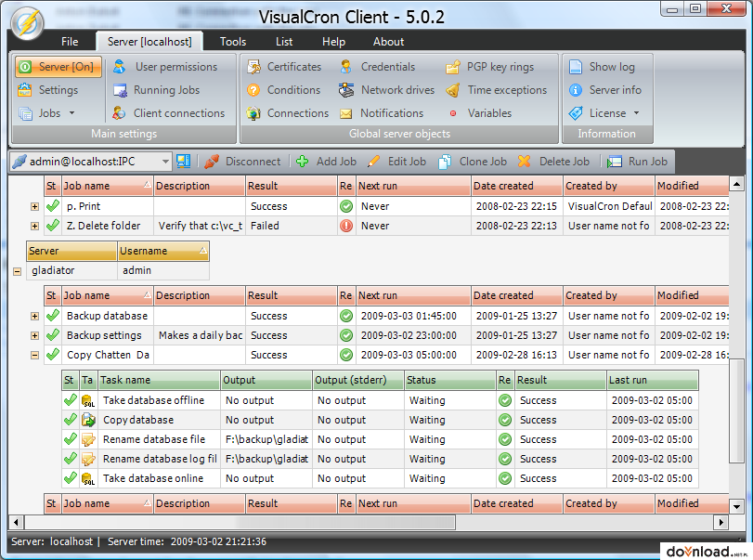
Task: Click the vertical scrollbar thumb
Action: [x=736, y=411]
